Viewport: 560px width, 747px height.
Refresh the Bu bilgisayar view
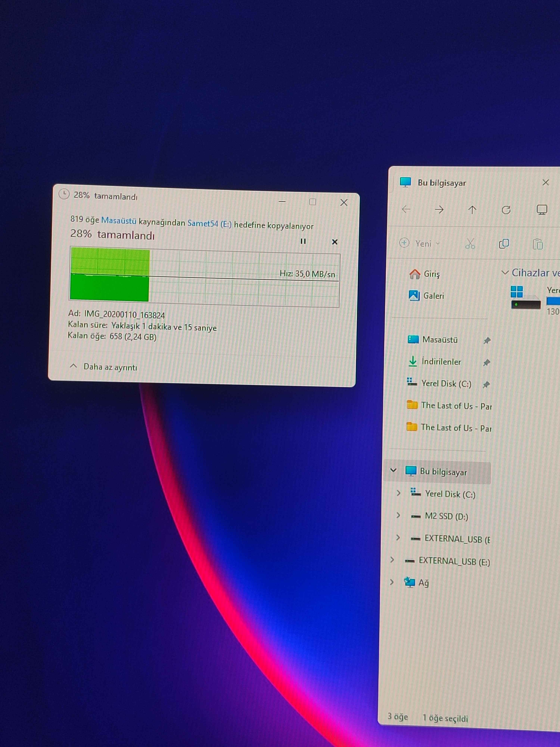pos(506,210)
